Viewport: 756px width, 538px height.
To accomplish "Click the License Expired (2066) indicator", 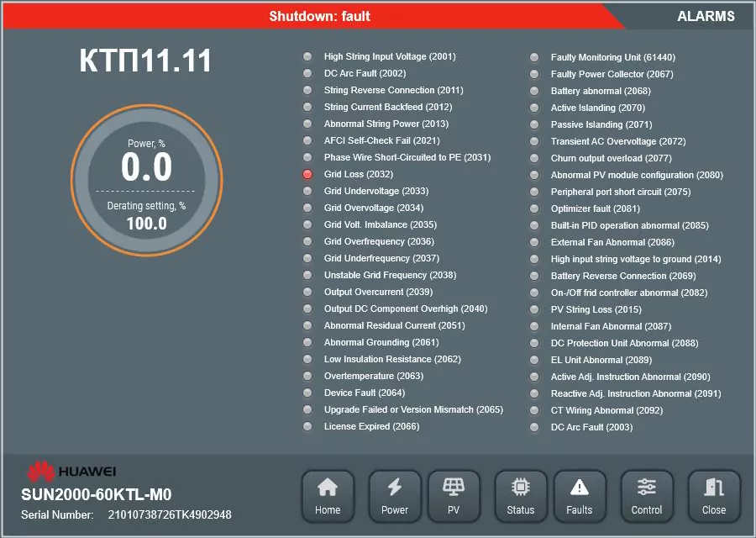I will (307, 426).
